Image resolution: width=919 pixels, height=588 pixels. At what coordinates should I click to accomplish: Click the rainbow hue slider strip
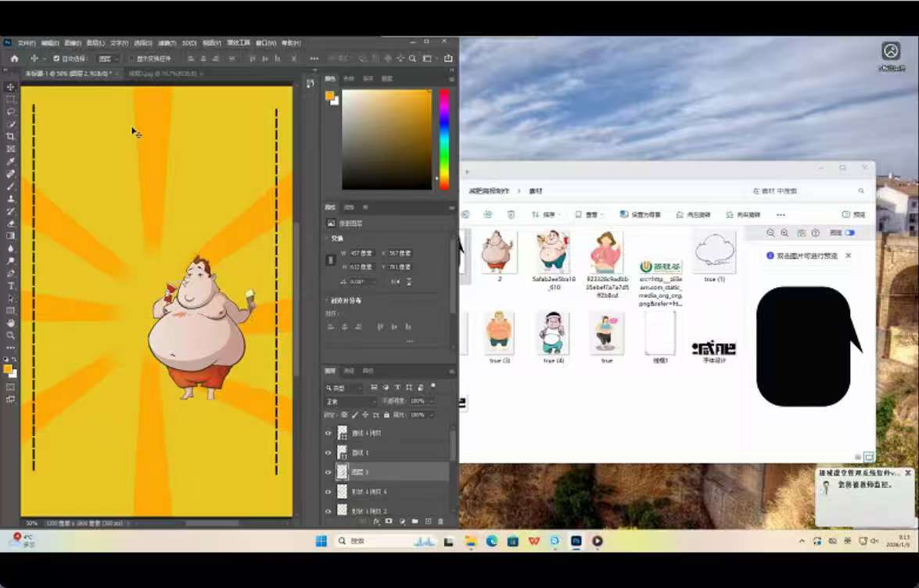pos(443,138)
